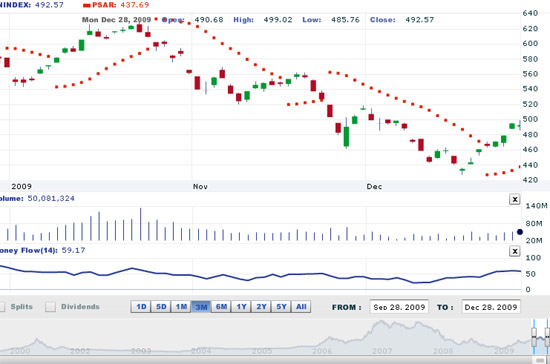550x364 pixels.
Task: Select the 5D time range
Action: point(161,307)
